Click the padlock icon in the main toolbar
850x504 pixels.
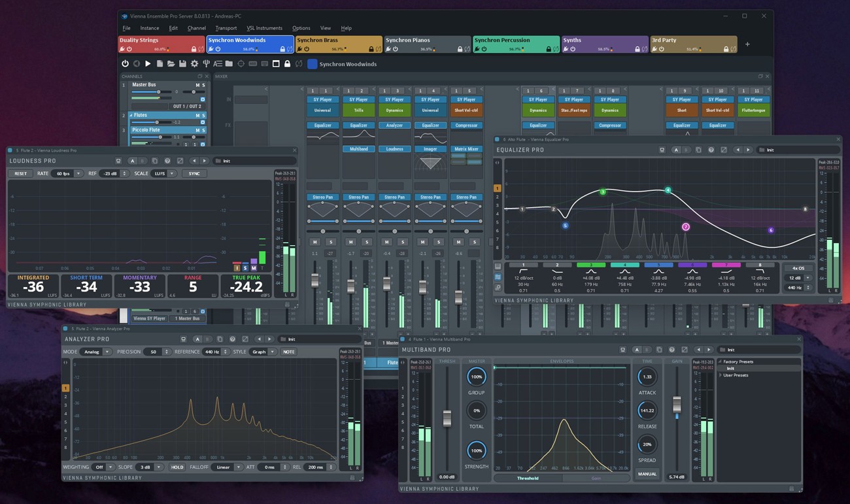287,64
